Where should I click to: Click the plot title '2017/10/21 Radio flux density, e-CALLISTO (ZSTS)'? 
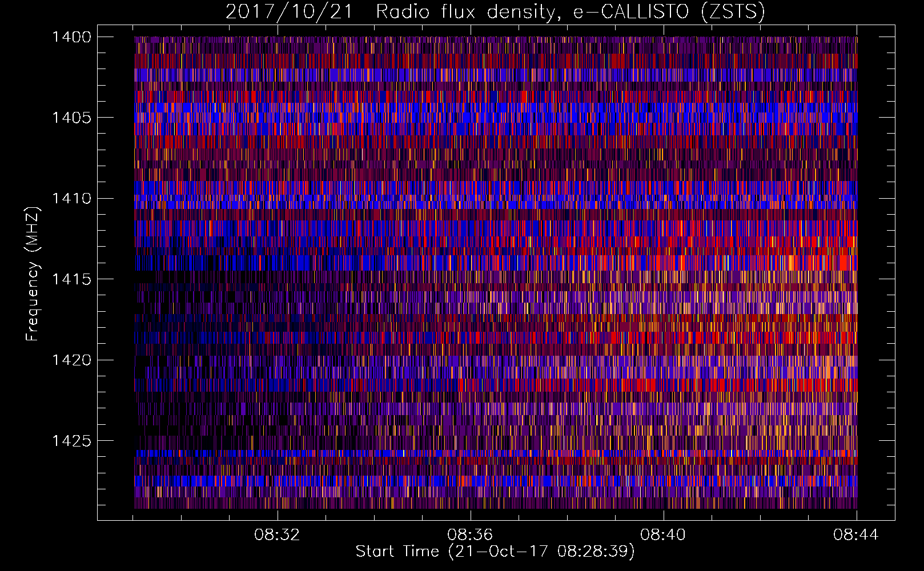pos(495,12)
